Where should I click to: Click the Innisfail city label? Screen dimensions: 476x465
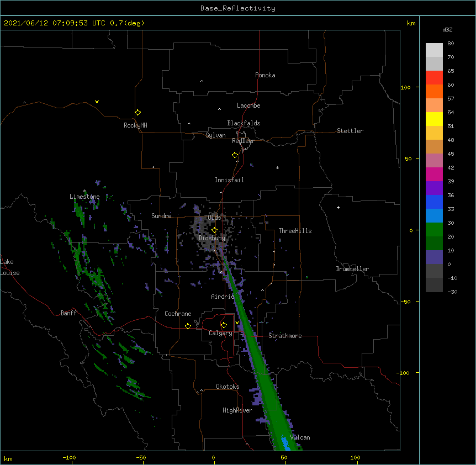[x=229, y=180]
